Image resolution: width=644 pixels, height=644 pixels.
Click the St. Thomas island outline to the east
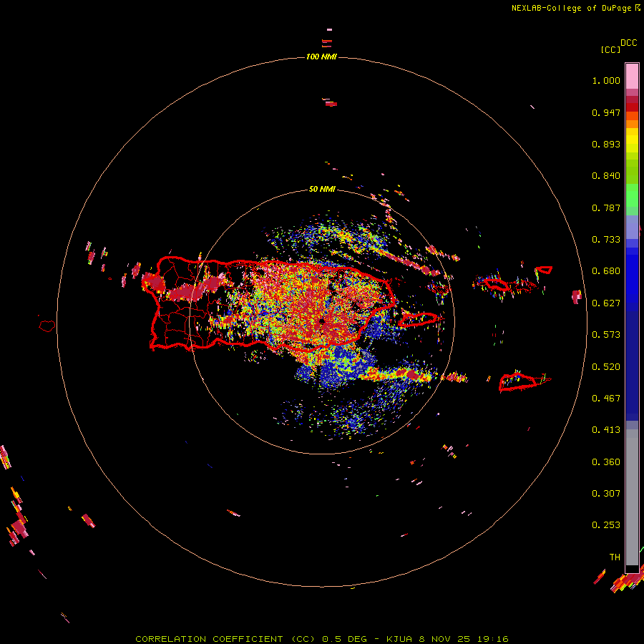coord(496,284)
